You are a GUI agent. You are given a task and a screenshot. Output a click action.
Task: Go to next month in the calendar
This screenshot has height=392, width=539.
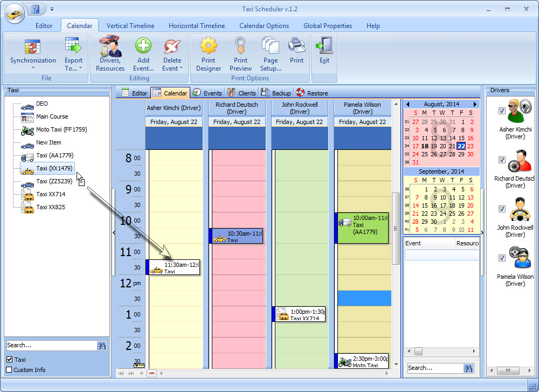pos(475,104)
